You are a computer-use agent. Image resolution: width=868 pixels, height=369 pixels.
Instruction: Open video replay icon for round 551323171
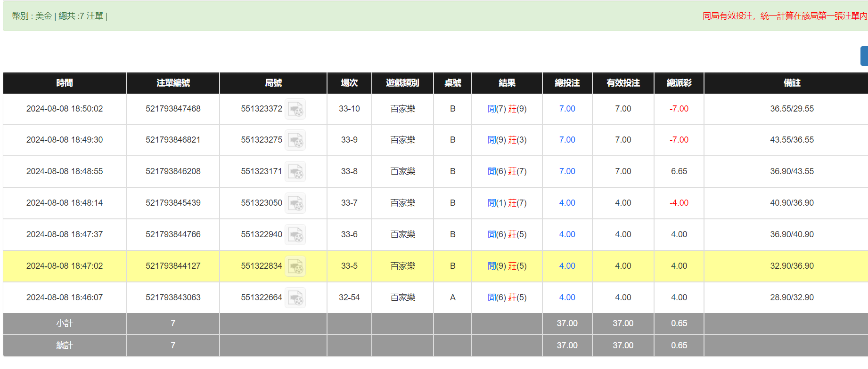[x=295, y=172]
